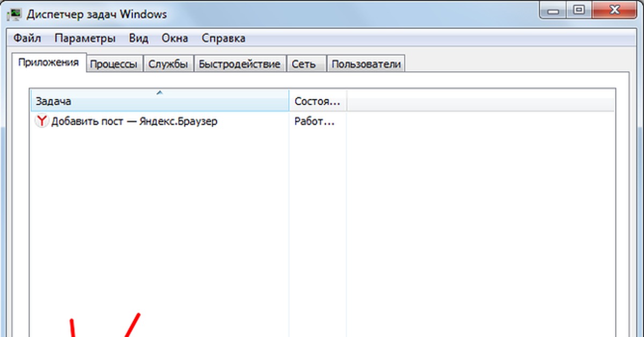
Task: Toggle the sort arrow above Задача
Action: [x=159, y=93]
